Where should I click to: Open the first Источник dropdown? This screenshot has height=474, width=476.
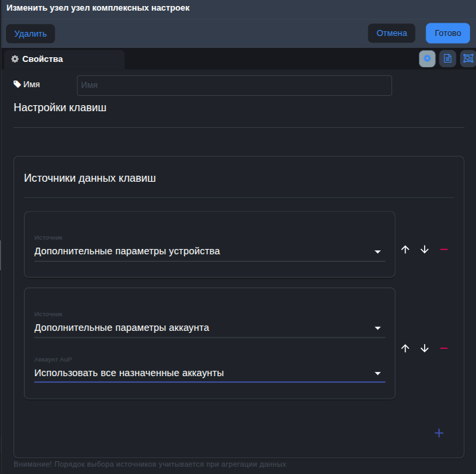click(209, 252)
